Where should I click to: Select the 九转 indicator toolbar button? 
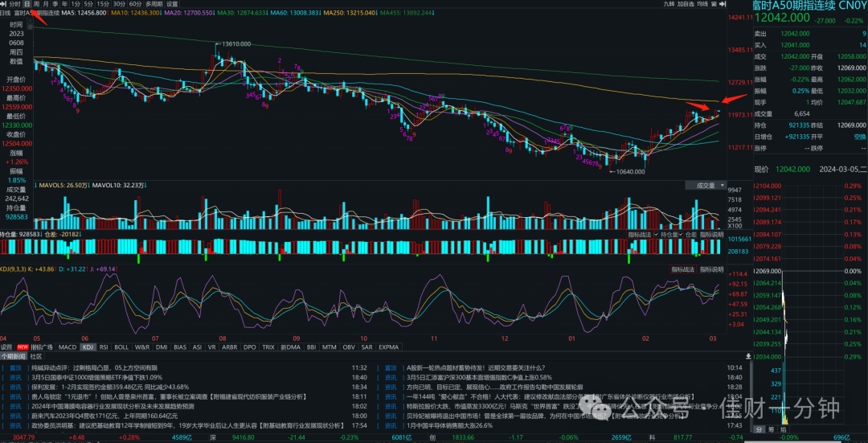click(669, 3)
